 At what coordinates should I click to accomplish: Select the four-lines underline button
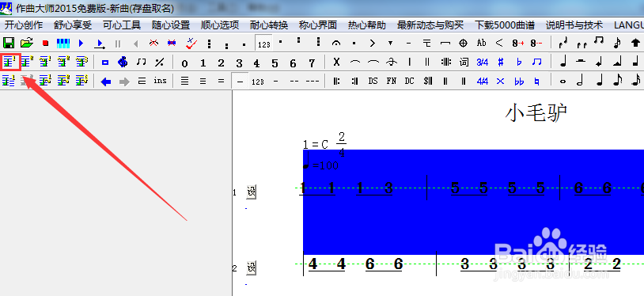[185, 82]
